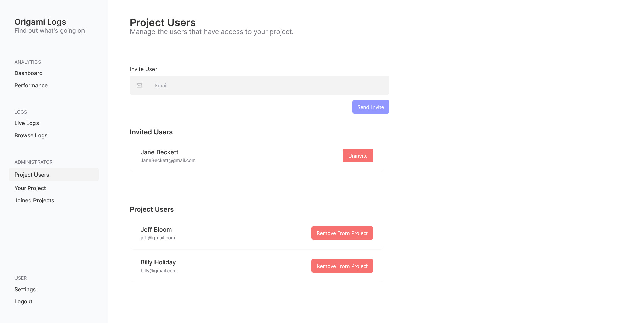The height and width of the screenshot is (323, 644).
Task: Open the Dashboard page
Action: [28, 73]
